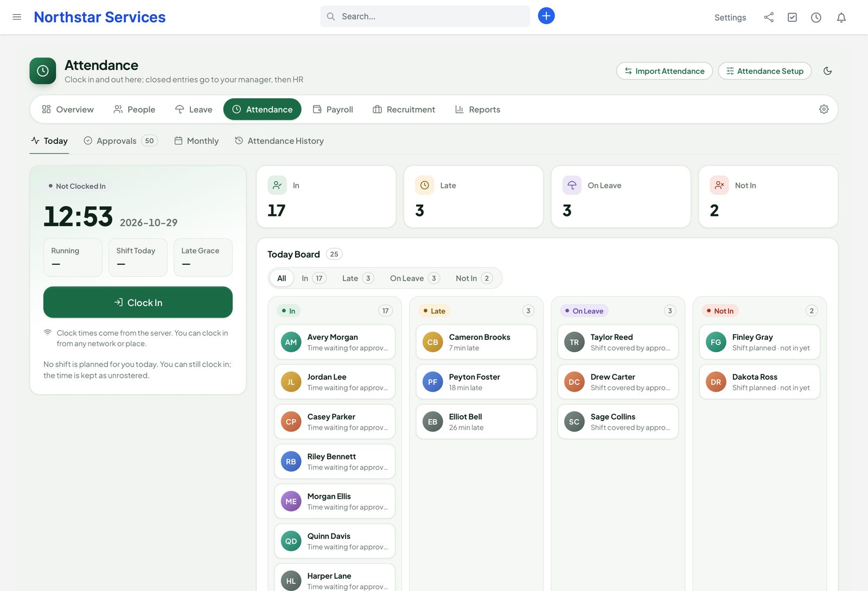Filter Today Board to Not In
Image resolution: width=868 pixels, height=591 pixels.
click(474, 278)
